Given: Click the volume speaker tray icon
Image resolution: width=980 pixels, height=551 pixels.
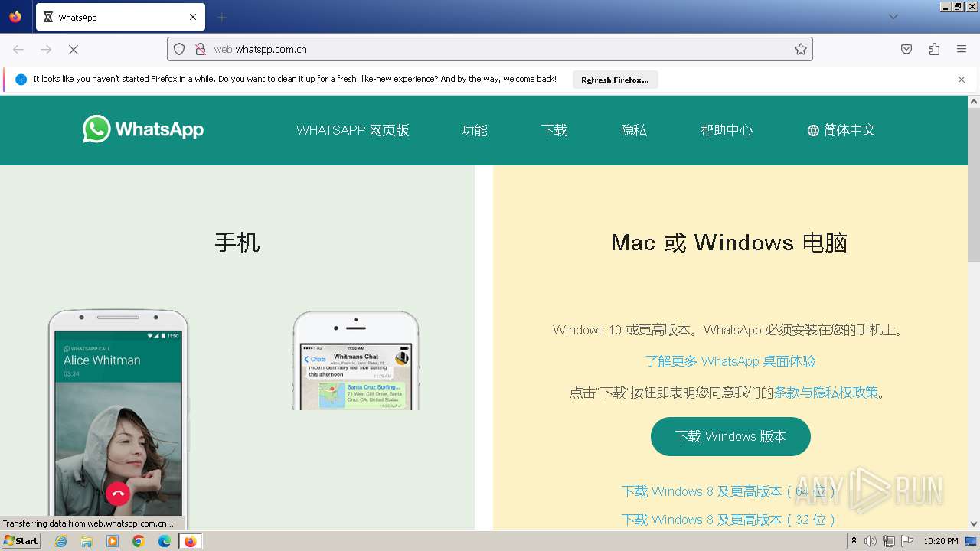Looking at the screenshot, I should (871, 541).
